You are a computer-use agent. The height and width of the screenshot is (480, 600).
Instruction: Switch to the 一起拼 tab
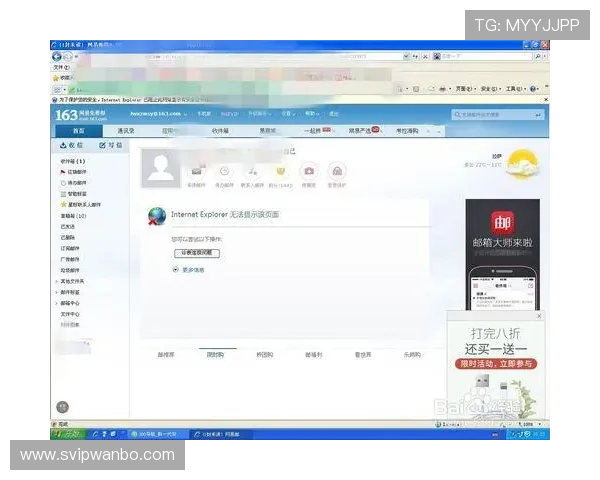click(317, 131)
